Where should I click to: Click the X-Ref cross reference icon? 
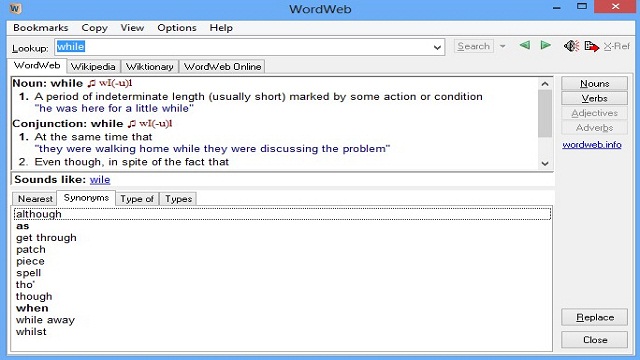tap(617, 46)
